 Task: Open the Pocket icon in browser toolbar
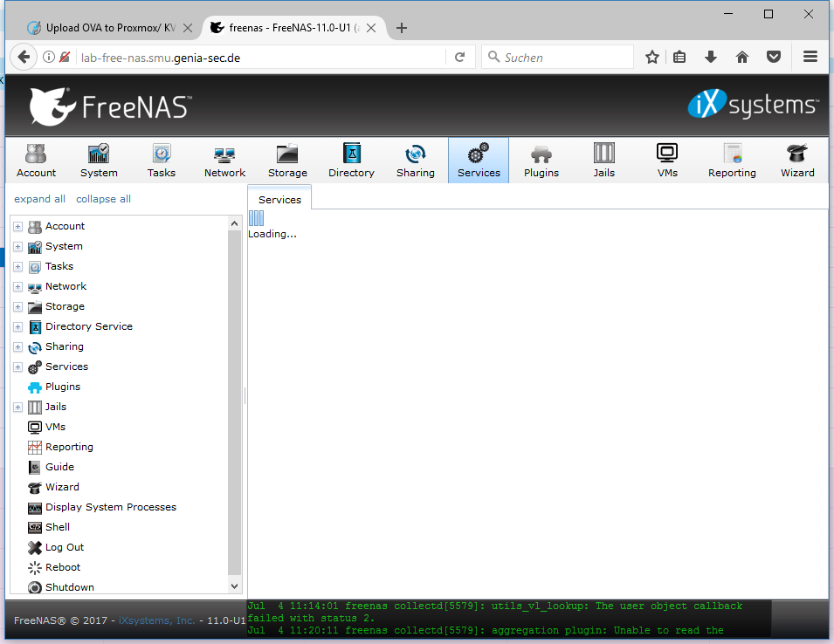click(774, 57)
